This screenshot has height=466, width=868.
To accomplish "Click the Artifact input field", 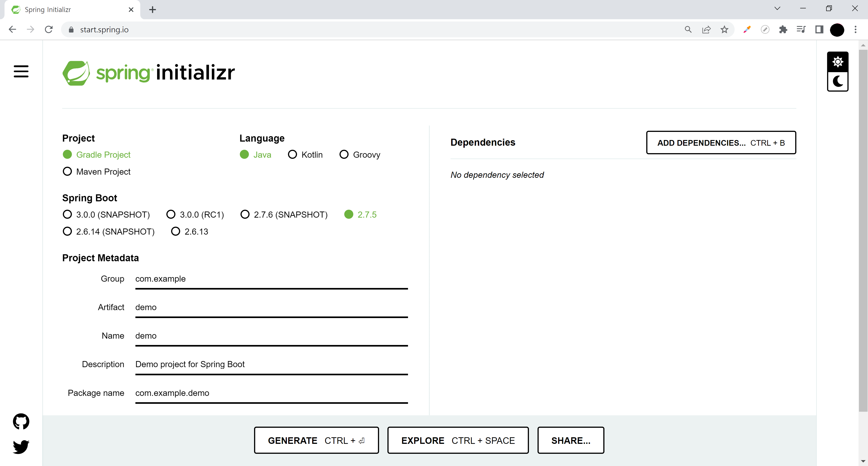I will (271, 307).
